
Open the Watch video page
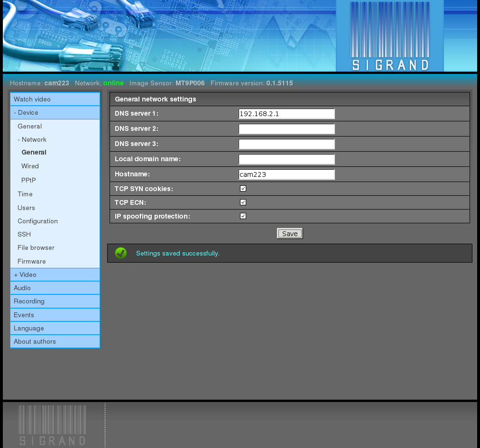click(x=55, y=99)
